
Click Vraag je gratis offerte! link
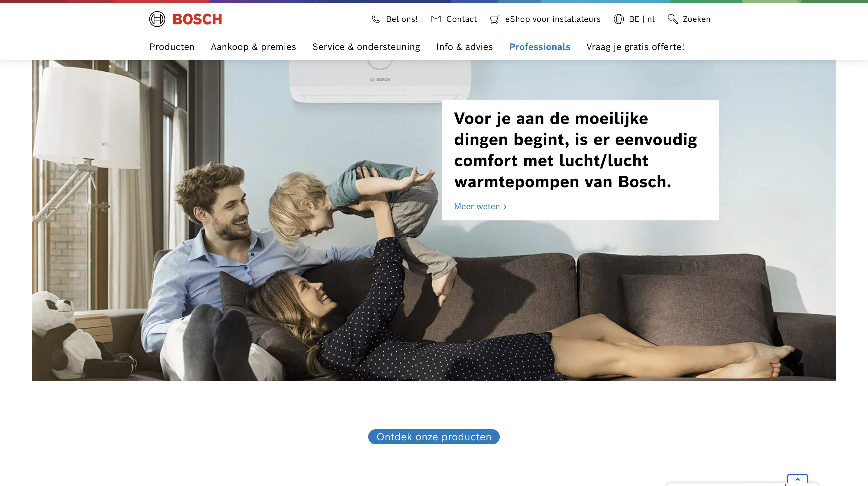(x=635, y=47)
